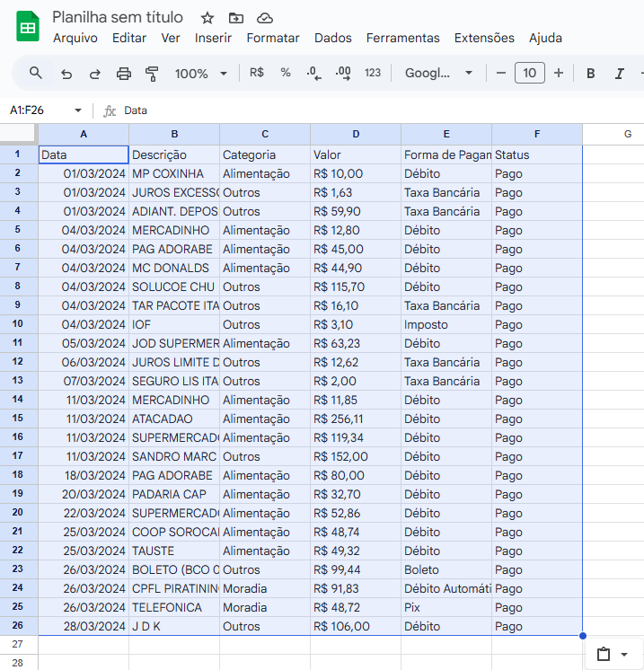The image size is (644, 670).
Task: Select column A header
Action: click(x=84, y=134)
